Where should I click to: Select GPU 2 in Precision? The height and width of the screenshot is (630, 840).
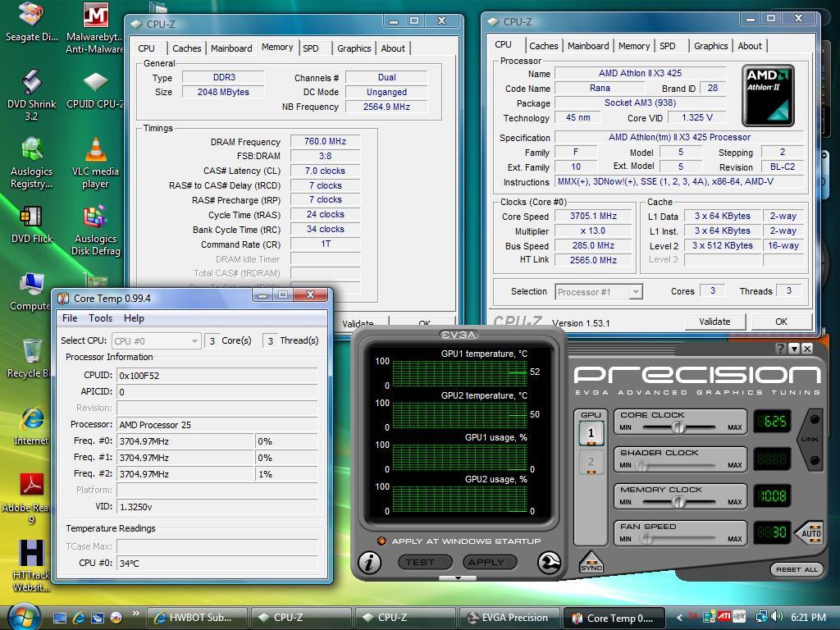[x=591, y=462]
